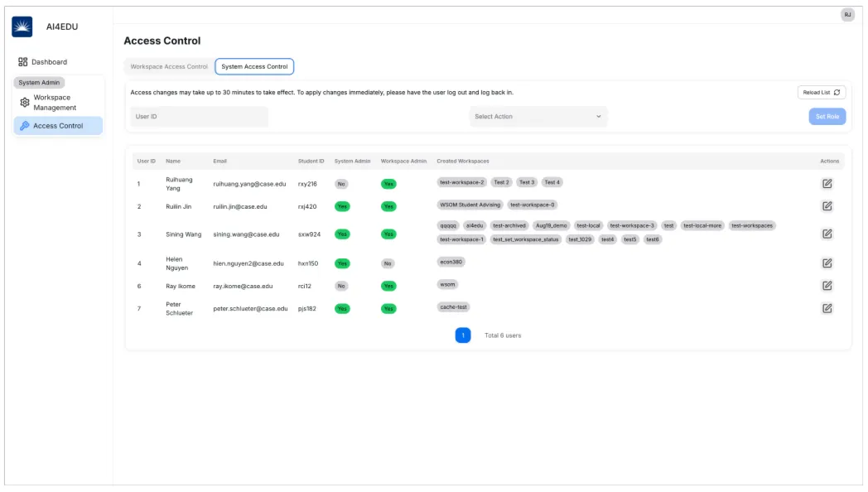Go to pagination page 1

coord(463,335)
